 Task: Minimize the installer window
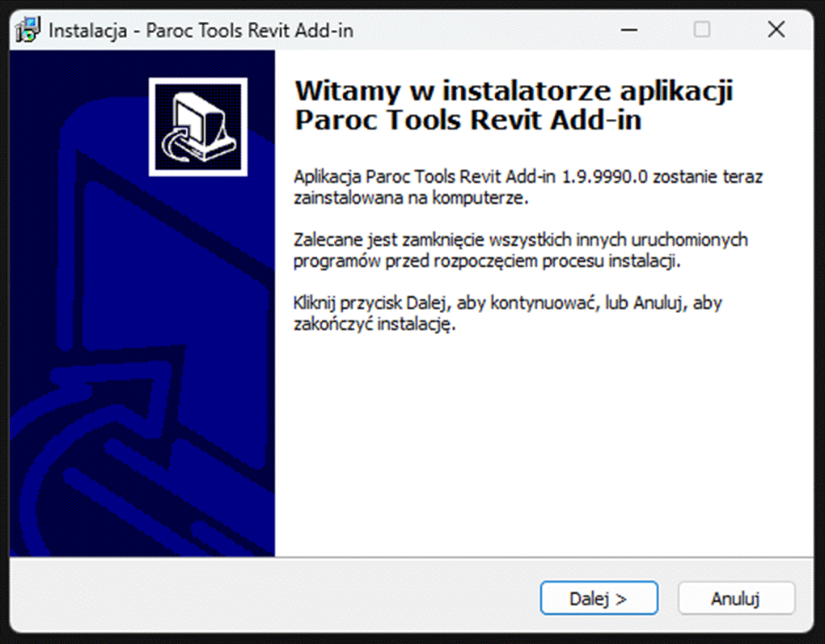pos(628,30)
